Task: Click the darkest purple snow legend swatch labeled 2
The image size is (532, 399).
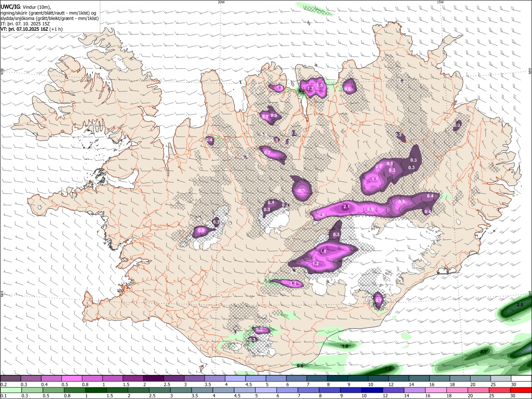Action: (153, 379)
